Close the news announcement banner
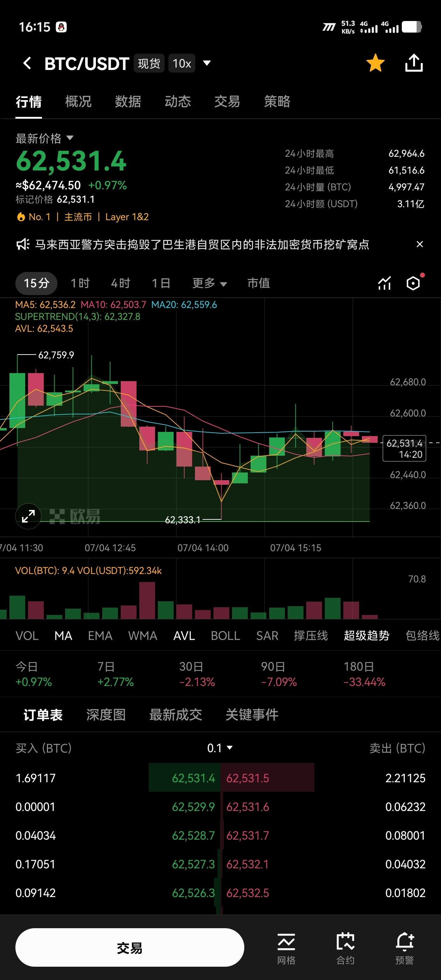 click(420, 244)
